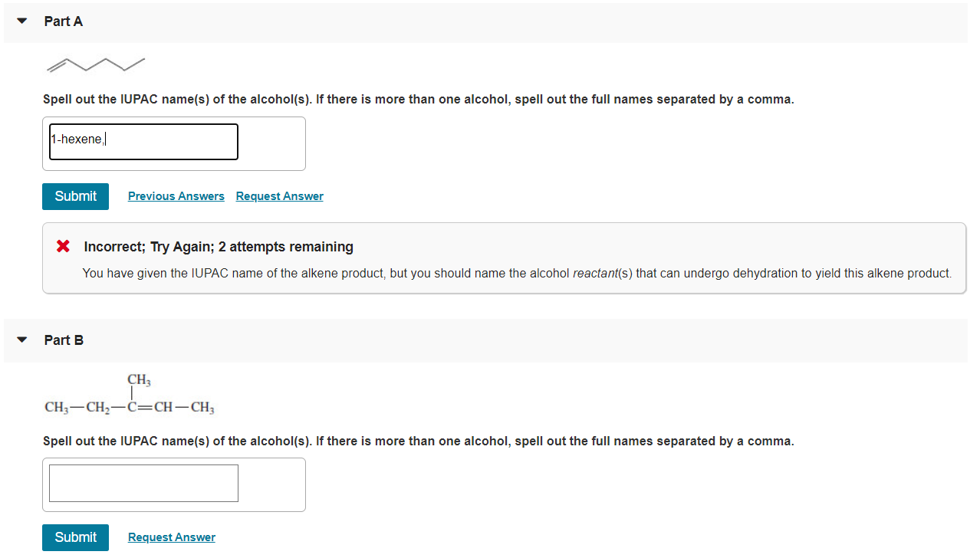Click Request Answer under Part B
The image size is (980, 558).
[x=171, y=537]
